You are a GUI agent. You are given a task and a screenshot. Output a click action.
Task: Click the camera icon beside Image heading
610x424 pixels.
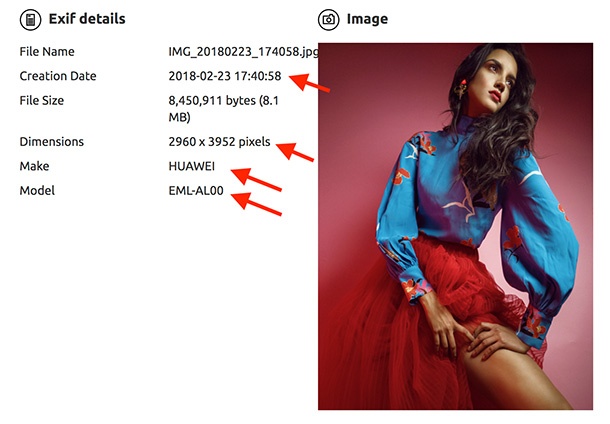(329, 19)
